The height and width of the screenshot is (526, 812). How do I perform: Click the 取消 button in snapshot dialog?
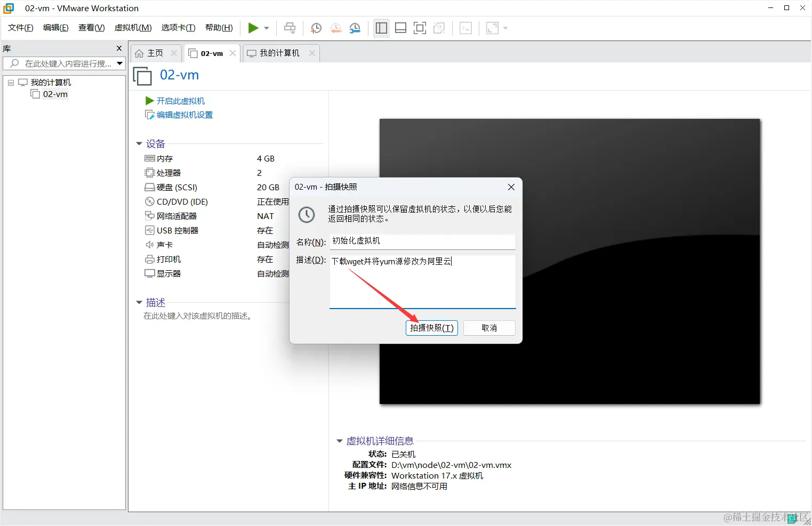tap(489, 328)
